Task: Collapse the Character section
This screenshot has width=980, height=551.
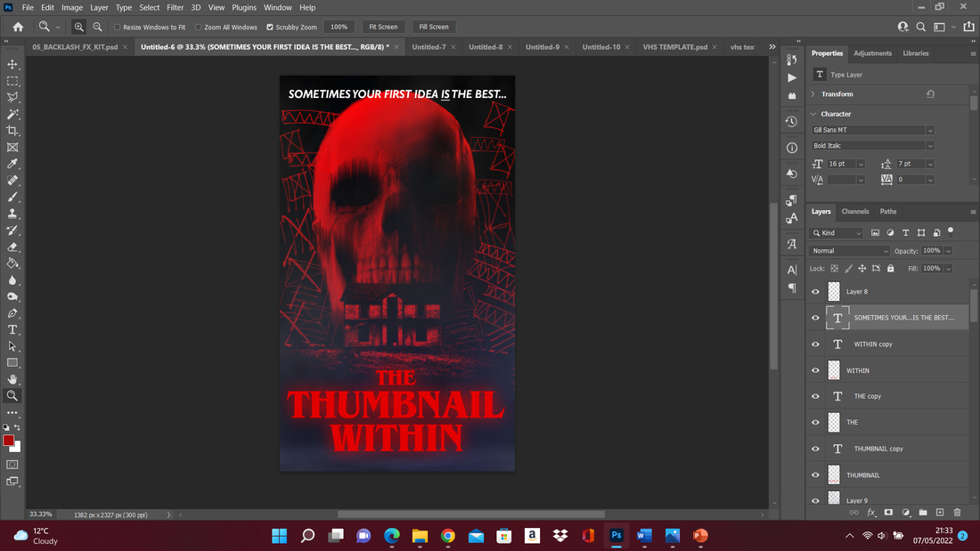Action: [813, 114]
